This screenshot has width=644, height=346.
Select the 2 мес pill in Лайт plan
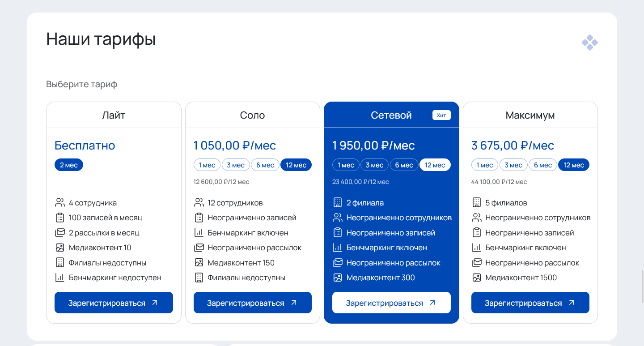pyautogui.click(x=69, y=165)
